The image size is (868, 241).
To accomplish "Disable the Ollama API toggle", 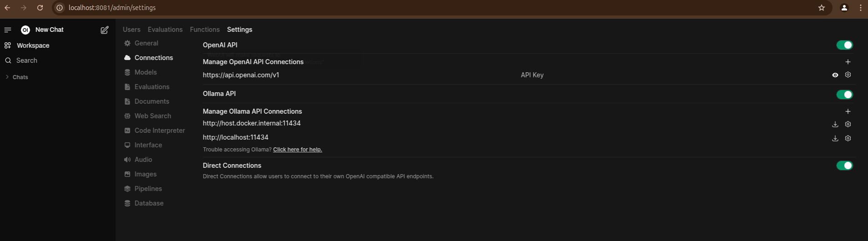I will click(x=845, y=95).
